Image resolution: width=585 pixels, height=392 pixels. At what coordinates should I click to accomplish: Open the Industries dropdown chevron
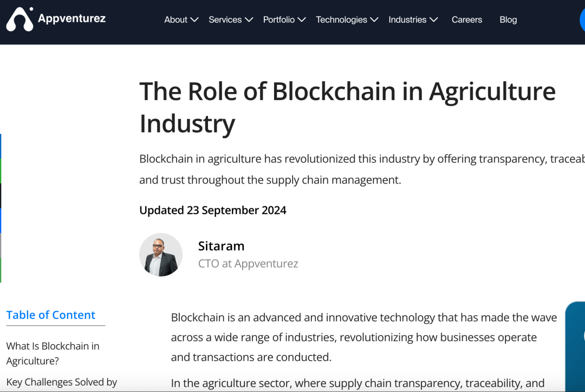pos(433,20)
